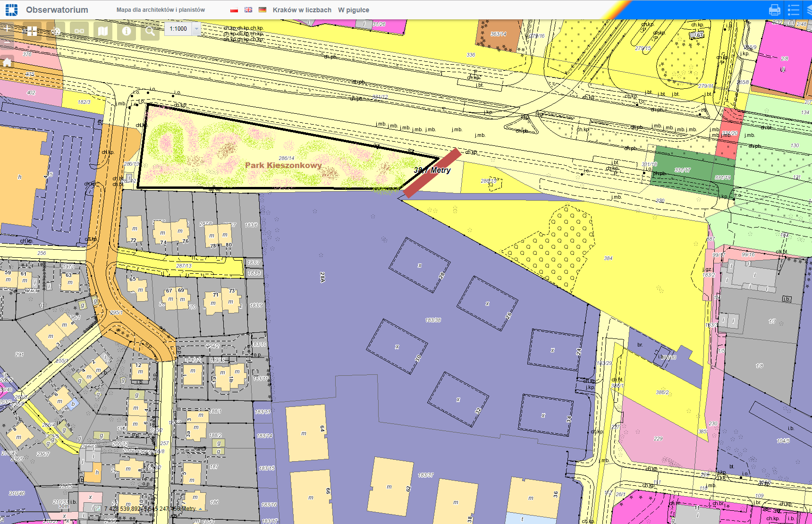
Task: Click the Obserwatorium logo title
Action: [x=57, y=10]
